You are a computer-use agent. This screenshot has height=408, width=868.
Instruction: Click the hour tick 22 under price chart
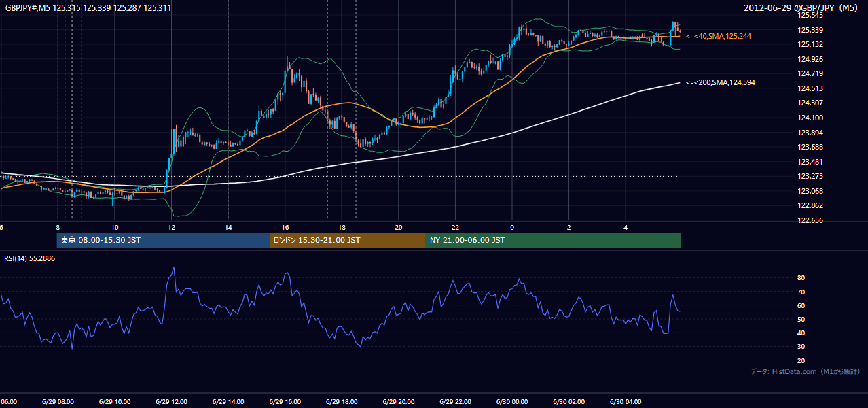[455, 228]
